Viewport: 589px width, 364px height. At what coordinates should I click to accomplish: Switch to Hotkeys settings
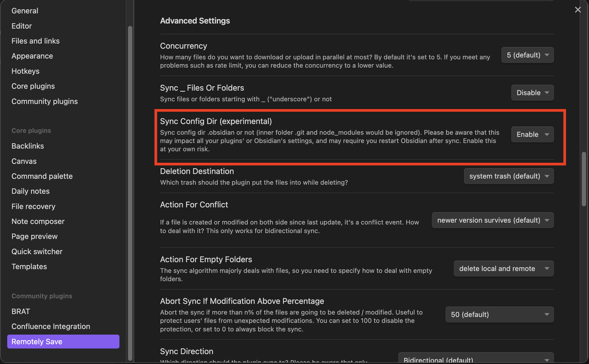coord(25,71)
